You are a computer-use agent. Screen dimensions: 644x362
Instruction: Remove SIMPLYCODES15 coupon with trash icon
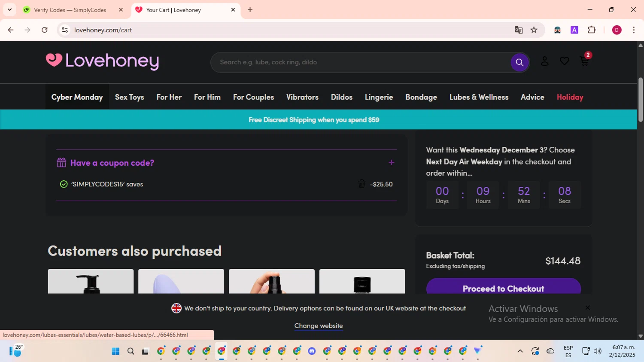pyautogui.click(x=361, y=184)
